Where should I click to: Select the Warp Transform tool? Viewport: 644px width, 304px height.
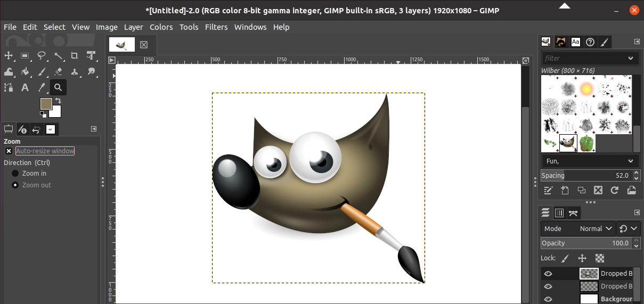pos(9,71)
